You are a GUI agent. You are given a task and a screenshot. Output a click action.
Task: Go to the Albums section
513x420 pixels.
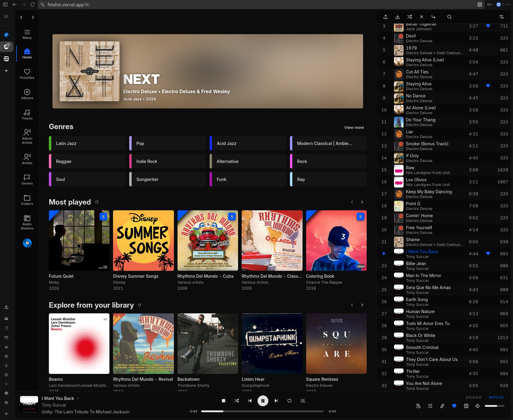tap(27, 94)
